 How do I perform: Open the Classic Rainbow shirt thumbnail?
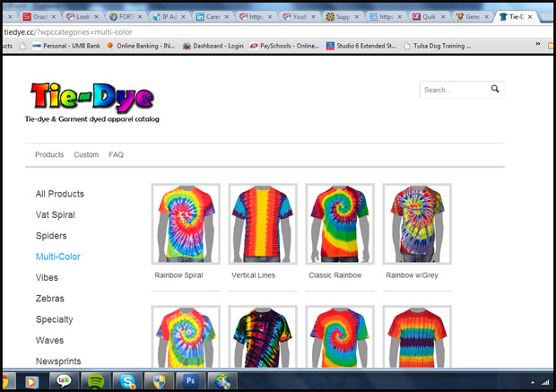[x=340, y=224]
